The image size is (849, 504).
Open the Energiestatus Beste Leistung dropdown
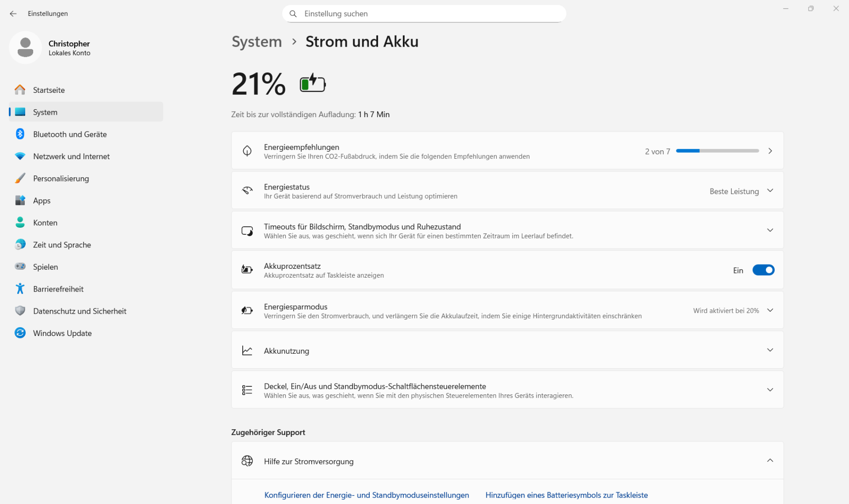point(741,191)
